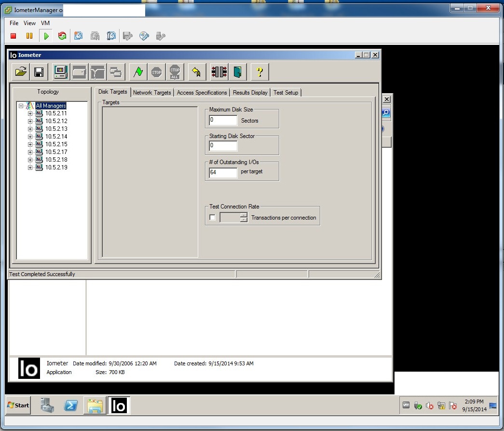Enable Transactions per connection rate testing

(212, 217)
